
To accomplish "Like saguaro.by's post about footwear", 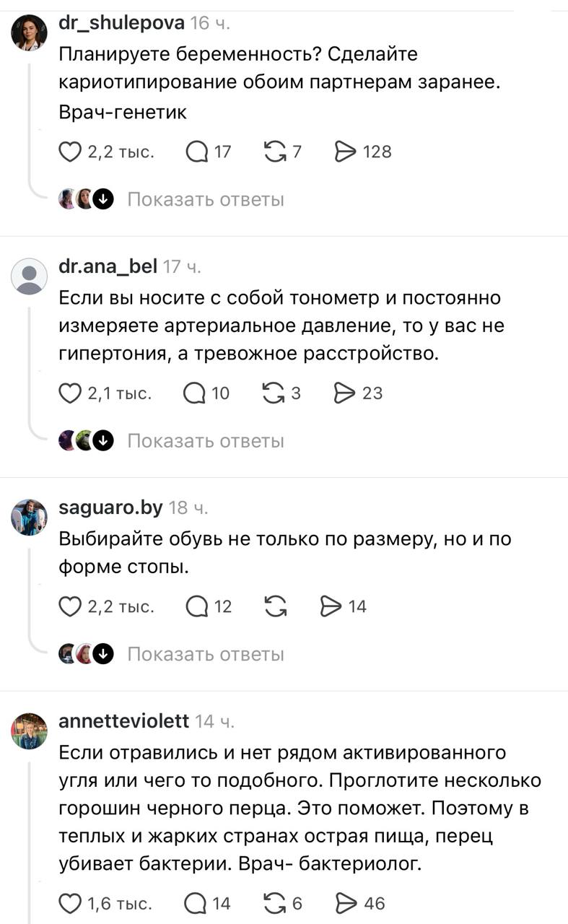I will [70, 606].
